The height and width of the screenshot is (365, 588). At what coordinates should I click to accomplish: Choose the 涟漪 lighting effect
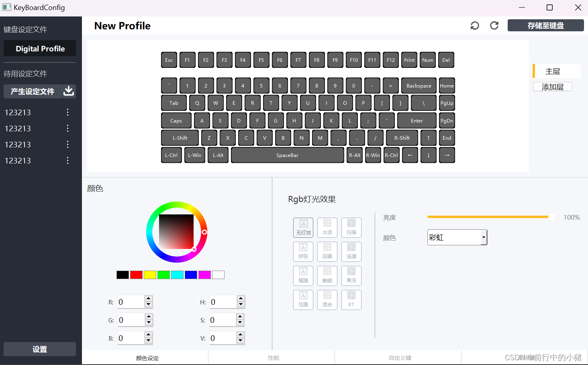click(x=351, y=252)
